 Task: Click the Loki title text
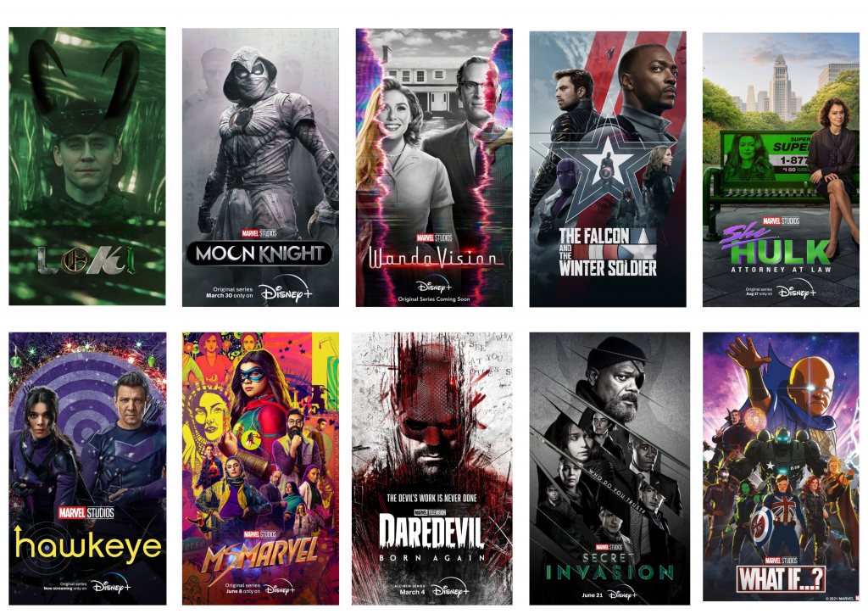86,260
